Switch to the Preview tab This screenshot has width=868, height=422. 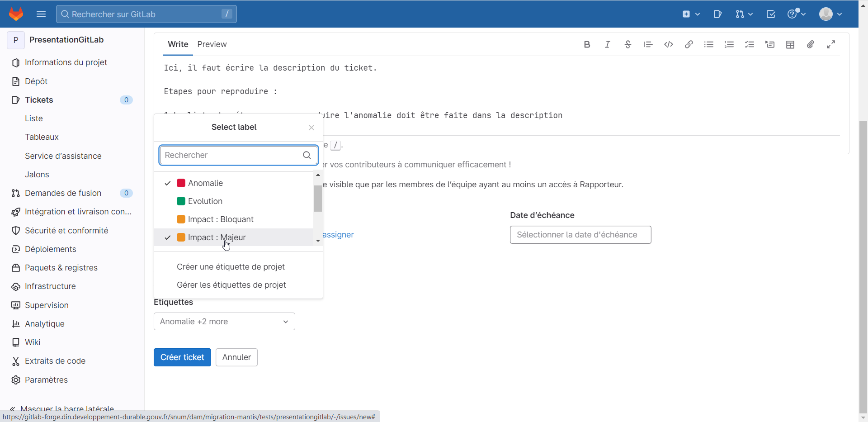[x=212, y=44]
